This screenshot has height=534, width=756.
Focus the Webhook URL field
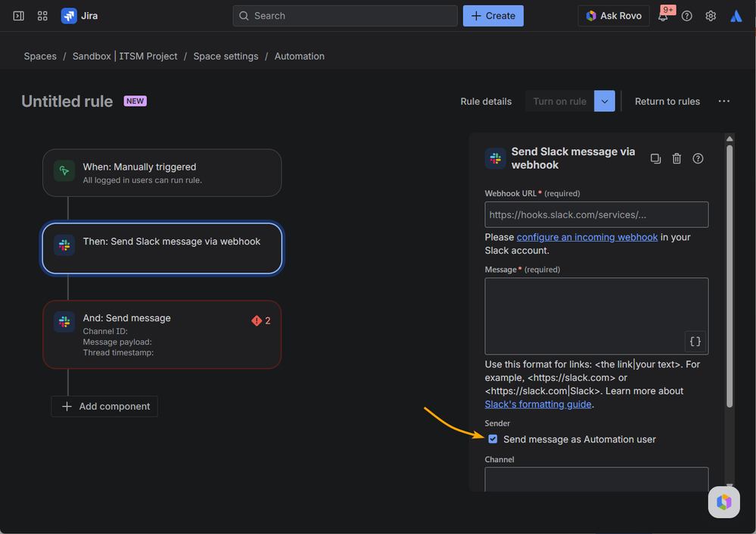(x=596, y=214)
